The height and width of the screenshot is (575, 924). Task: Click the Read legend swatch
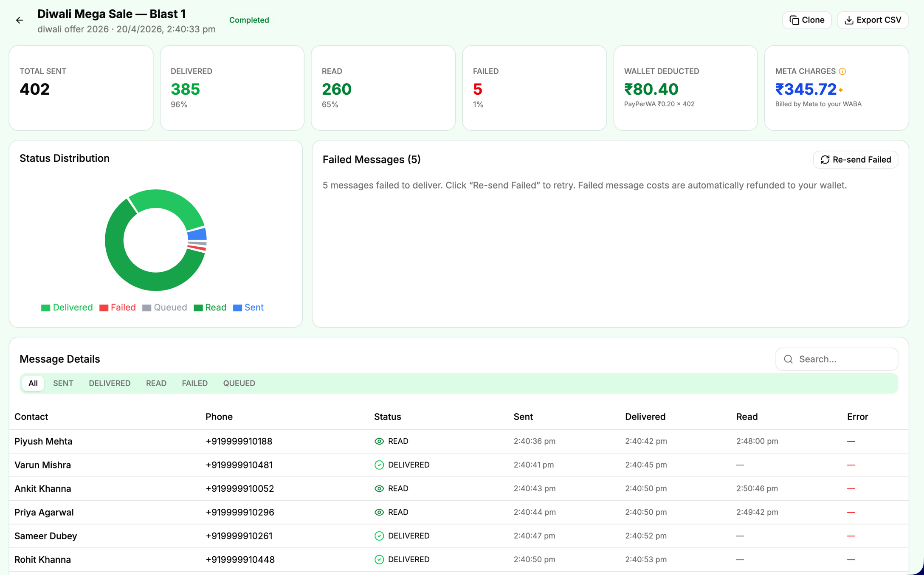pyautogui.click(x=198, y=307)
